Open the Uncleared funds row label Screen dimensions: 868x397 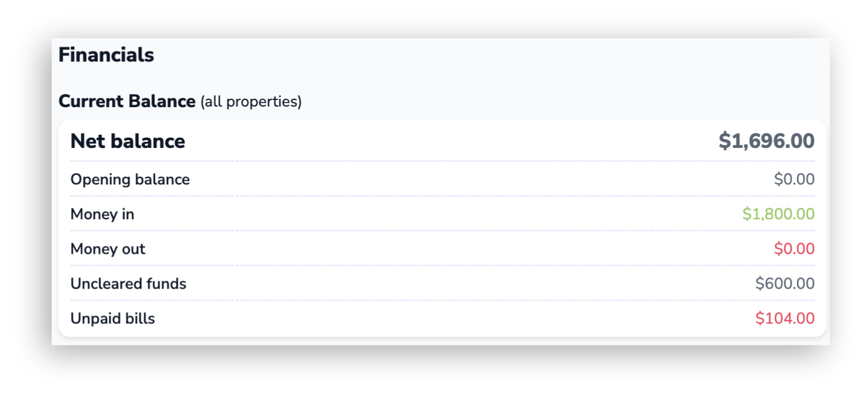pyautogui.click(x=128, y=283)
